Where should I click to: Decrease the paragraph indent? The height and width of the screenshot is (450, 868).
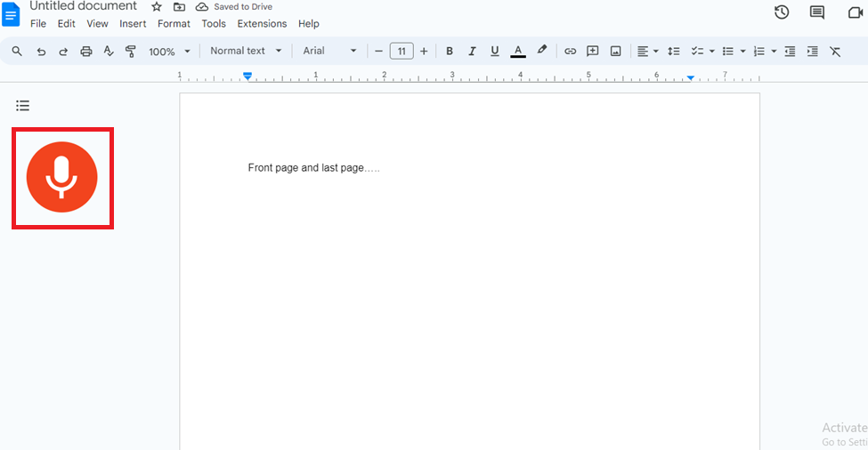pyautogui.click(x=790, y=52)
